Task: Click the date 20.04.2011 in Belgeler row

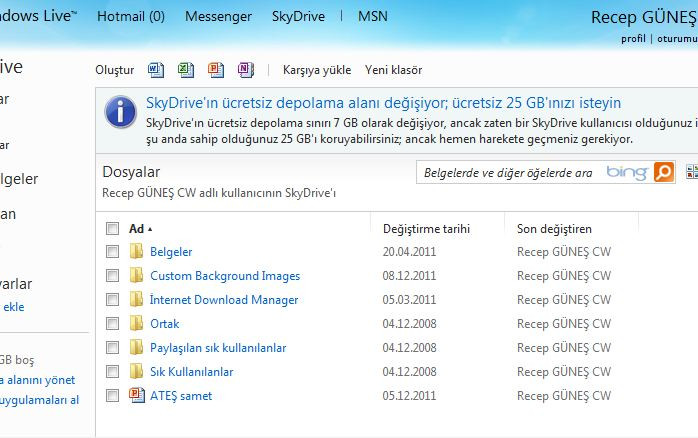Action: [409, 252]
